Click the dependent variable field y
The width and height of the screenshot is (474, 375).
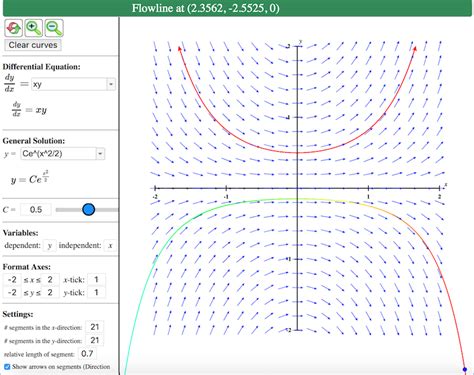(x=50, y=246)
